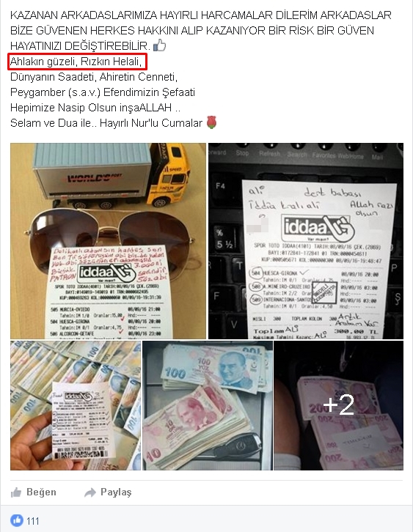Click the red-highlighted line Ahlakın güzeli, Rızkın Helali

pos(76,62)
